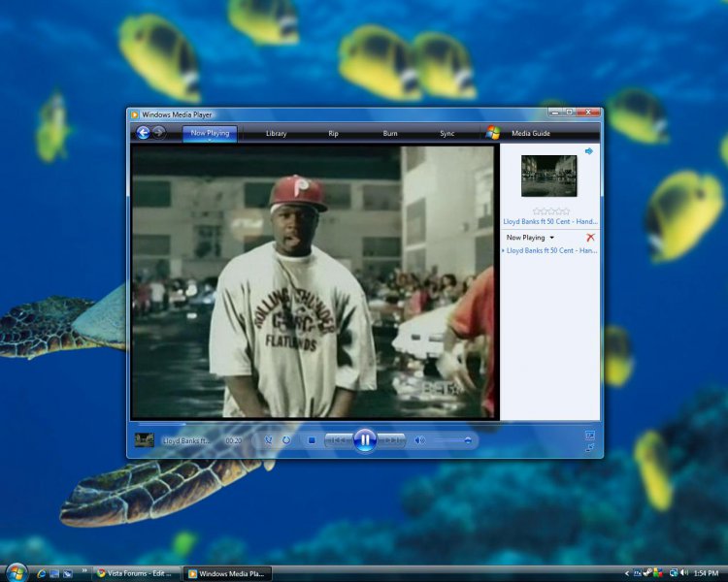Skip to previous track
728x582 pixels.
click(x=339, y=440)
